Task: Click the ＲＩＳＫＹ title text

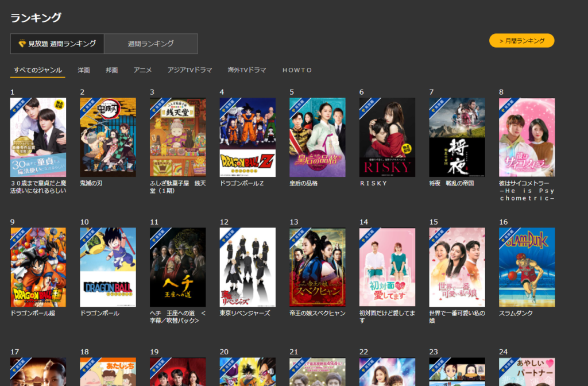Action: (x=373, y=183)
